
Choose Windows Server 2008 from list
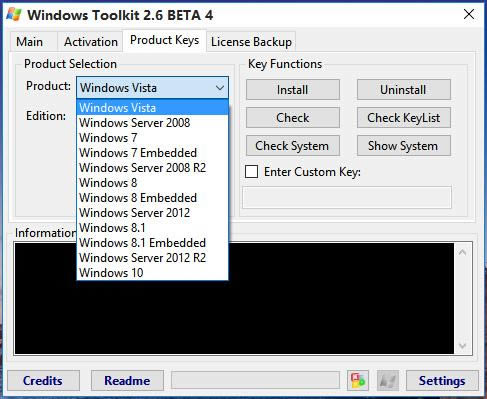pos(153,123)
